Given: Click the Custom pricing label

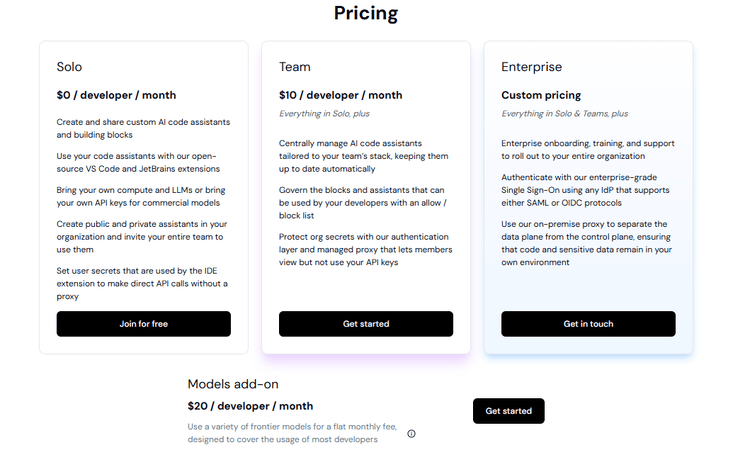Looking at the screenshot, I should click(541, 95).
